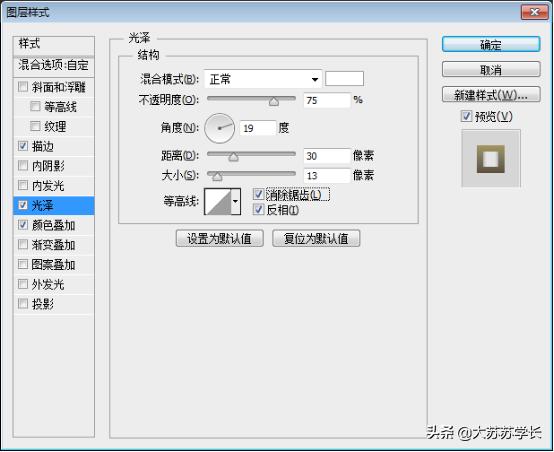Open the 混合模式 dropdown showing 正常
Image resolution: width=554 pixels, height=452 pixels.
pyautogui.click(x=263, y=79)
